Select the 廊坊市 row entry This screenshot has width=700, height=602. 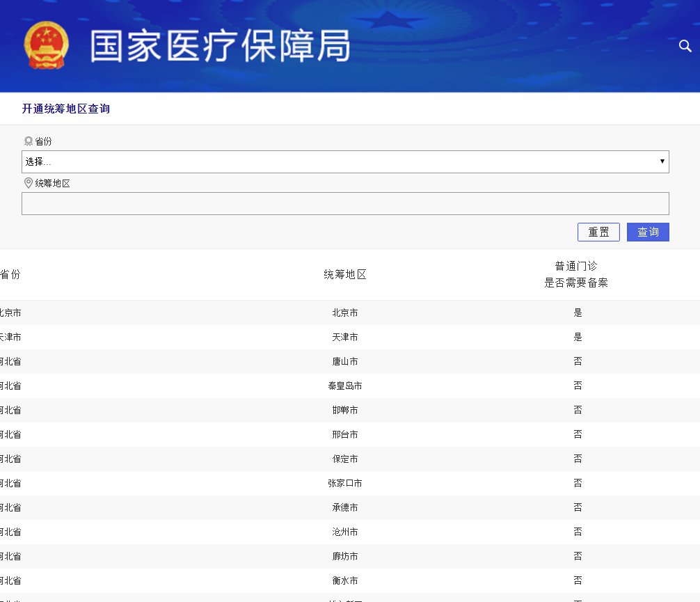coord(344,556)
